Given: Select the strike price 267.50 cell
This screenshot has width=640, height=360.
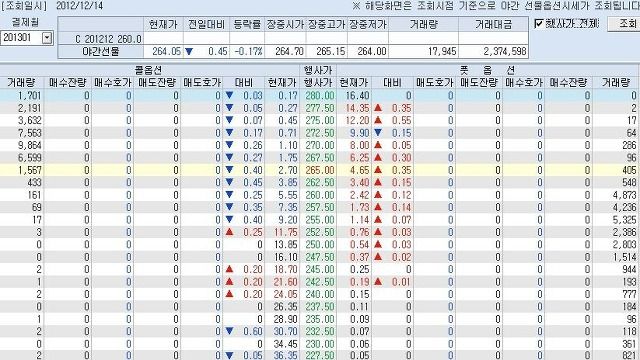Looking at the screenshot, I should (319, 158).
